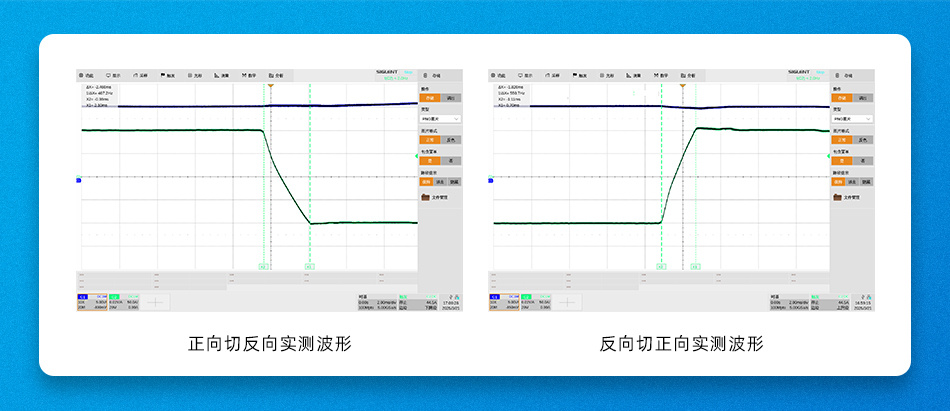Select 否 option on right oscilloscope panel
The image size is (950, 411).
[x=862, y=160]
